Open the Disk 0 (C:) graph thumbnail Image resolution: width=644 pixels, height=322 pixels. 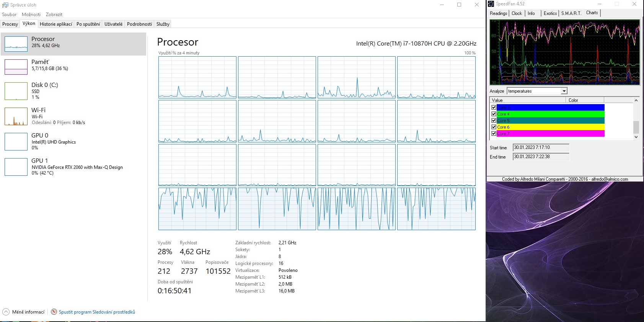tap(16, 91)
